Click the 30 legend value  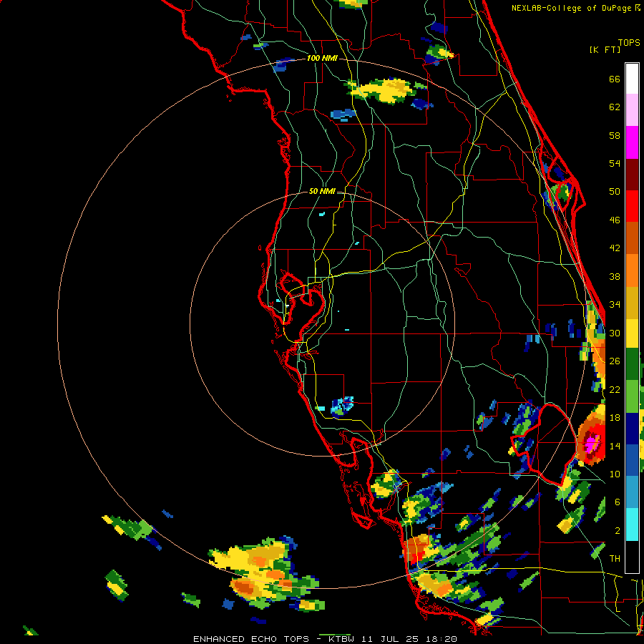(615, 333)
